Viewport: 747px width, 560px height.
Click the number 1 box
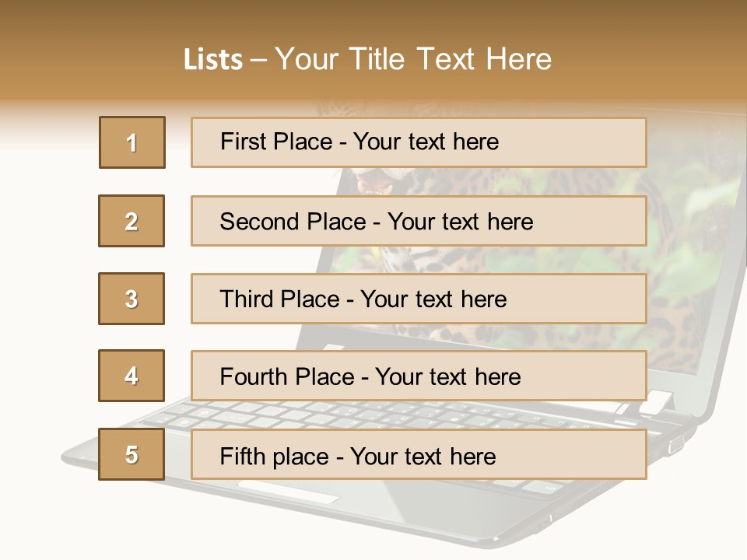(x=132, y=142)
